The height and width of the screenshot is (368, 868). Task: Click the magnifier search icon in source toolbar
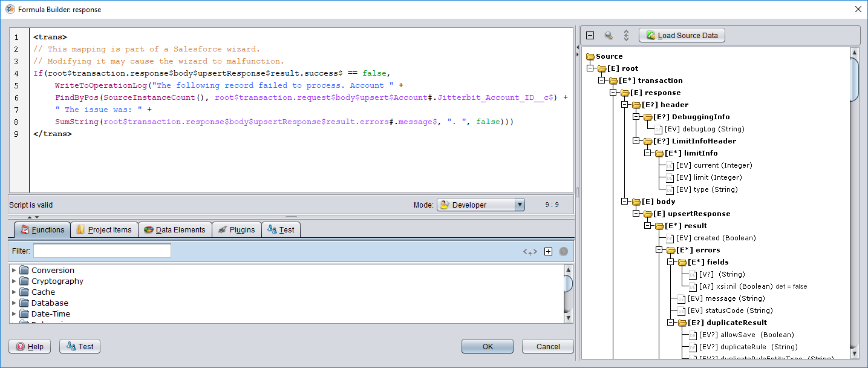click(x=609, y=36)
